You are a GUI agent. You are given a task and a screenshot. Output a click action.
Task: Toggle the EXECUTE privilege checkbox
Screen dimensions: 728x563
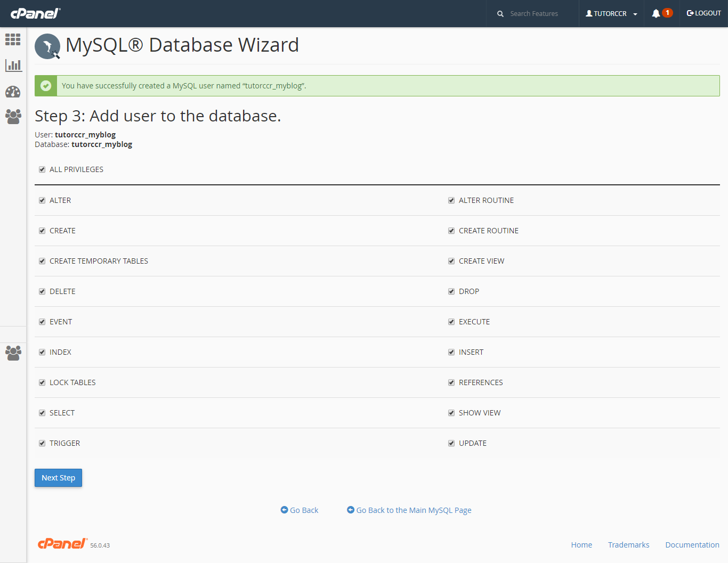coord(451,322)
